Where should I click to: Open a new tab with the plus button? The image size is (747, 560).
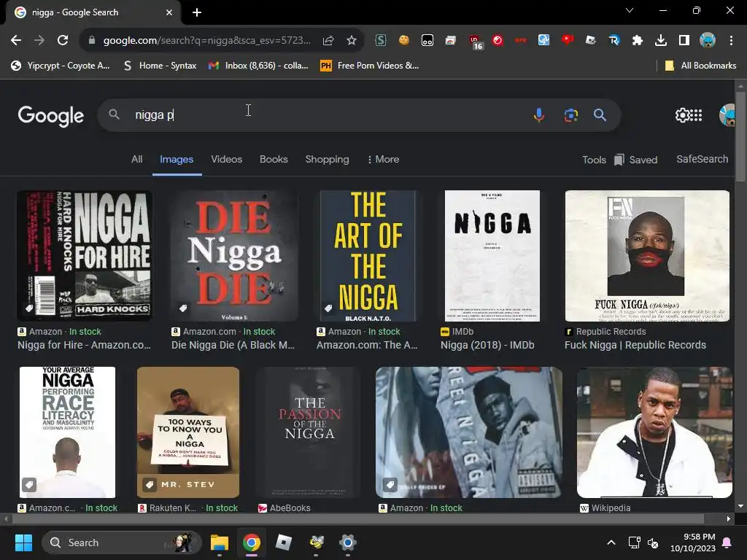(x=197, y=12)
